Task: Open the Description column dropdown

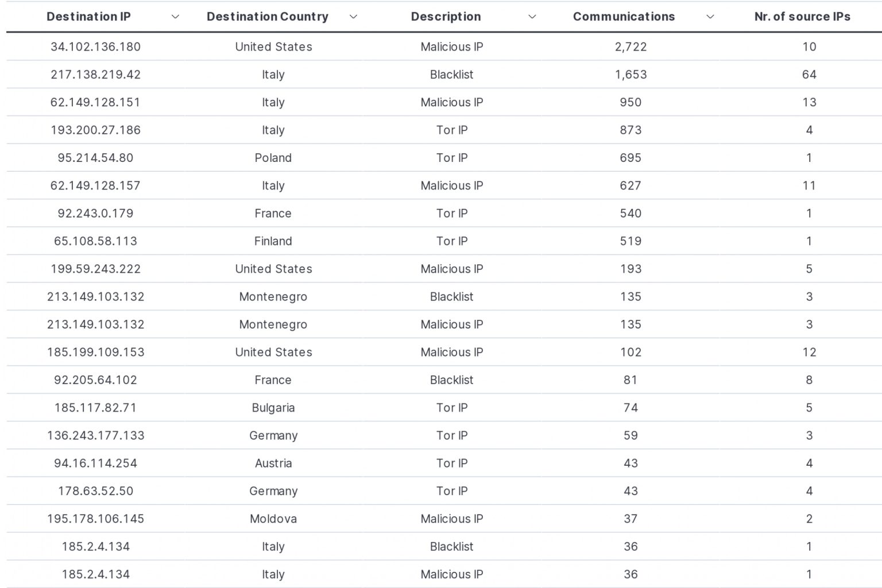Action: [533, 17]
